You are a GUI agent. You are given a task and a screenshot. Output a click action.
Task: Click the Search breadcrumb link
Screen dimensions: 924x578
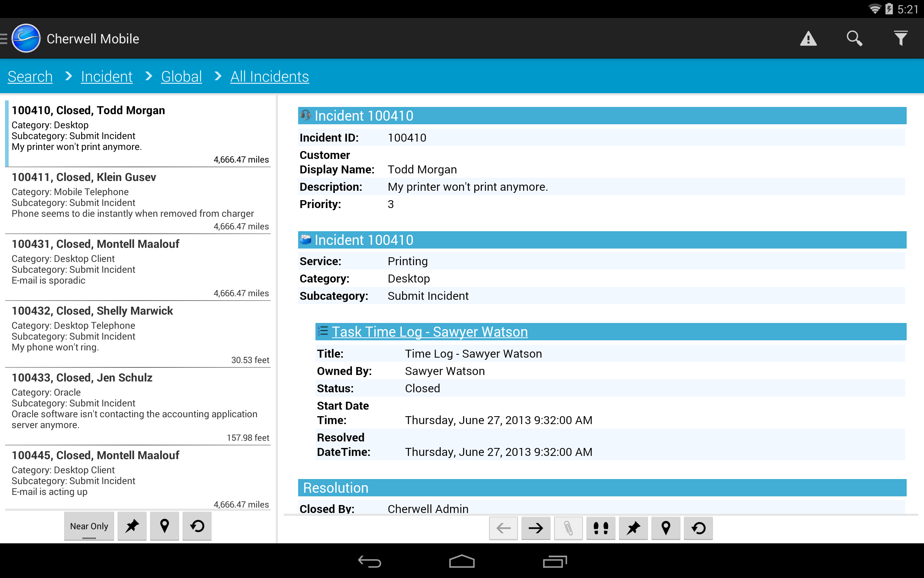point(30,77)
